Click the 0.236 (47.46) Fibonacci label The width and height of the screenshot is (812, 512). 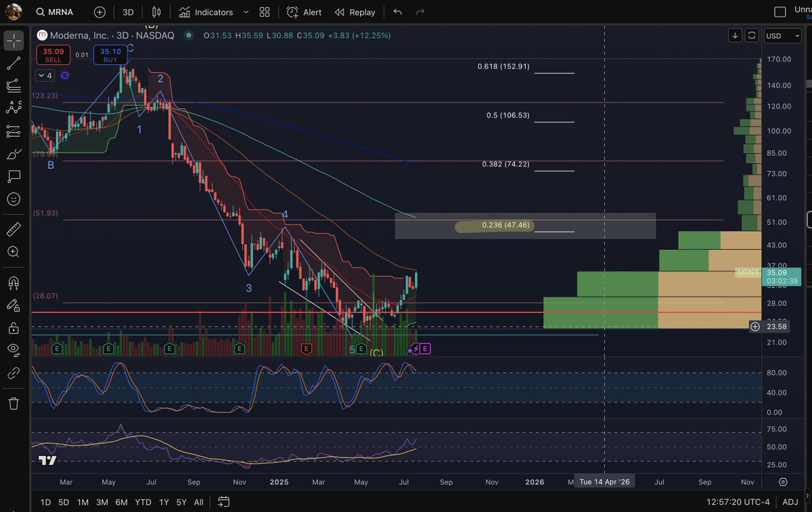tap(505, 225)
